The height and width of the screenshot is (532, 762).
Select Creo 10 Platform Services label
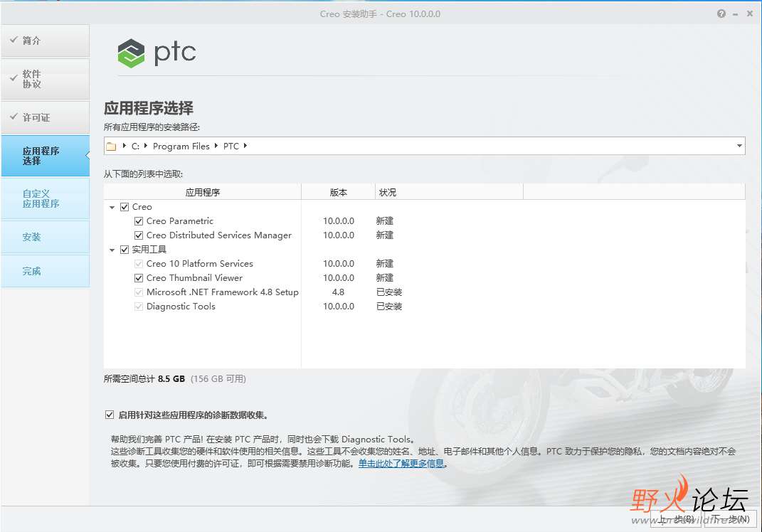tap(200, 264)
